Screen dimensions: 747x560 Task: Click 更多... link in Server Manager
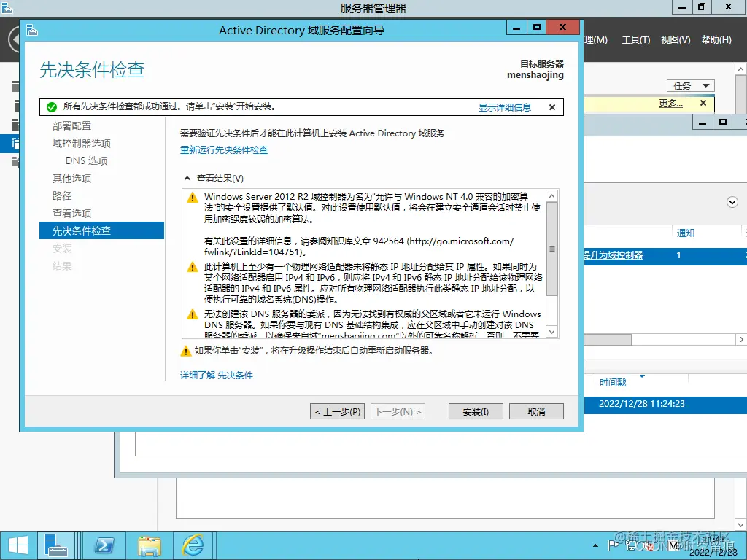(671, 104)
